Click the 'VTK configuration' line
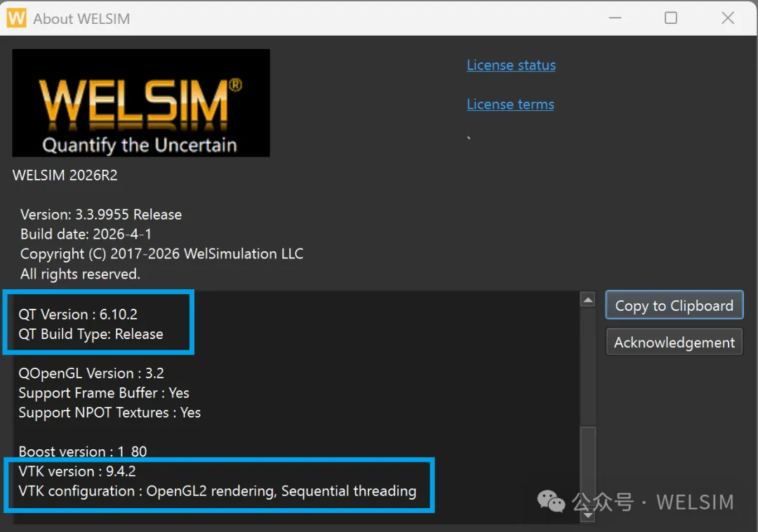758x532 pixels. (217, 491)
